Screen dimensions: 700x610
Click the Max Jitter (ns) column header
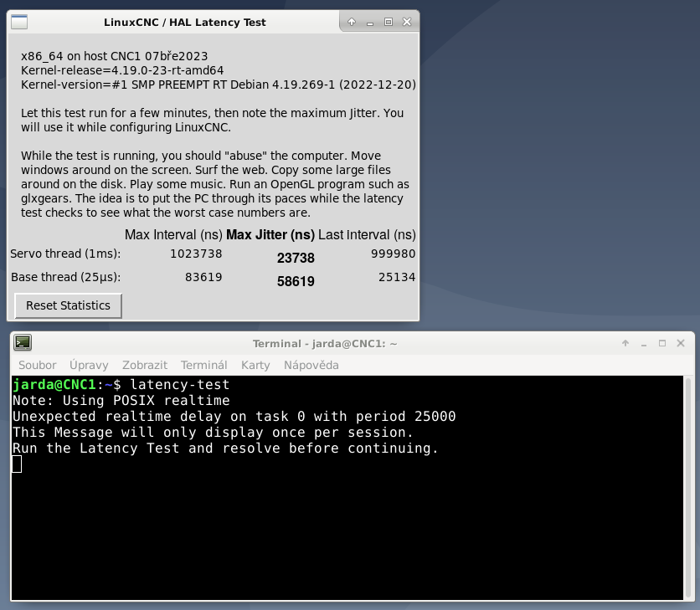pyautogui.click(x=270, y=235)
